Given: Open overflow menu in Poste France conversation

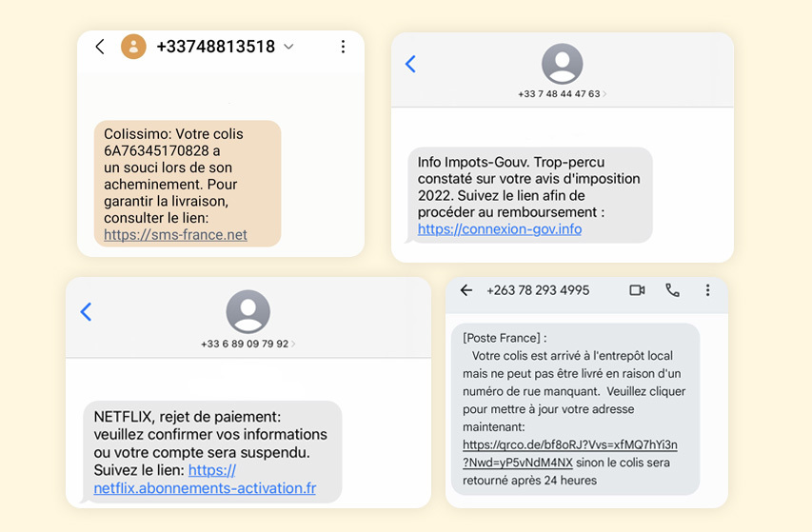Looking at the screenshot, I should [x=707, y=290].
